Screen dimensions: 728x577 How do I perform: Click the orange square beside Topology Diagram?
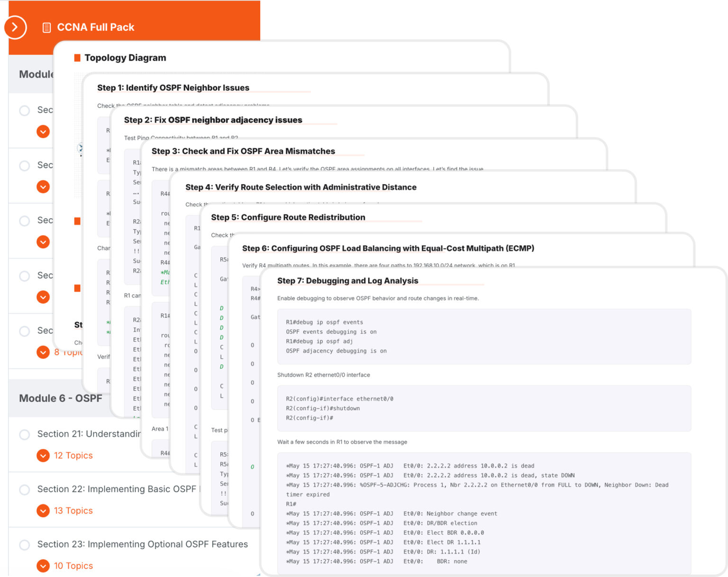coord(77,58)
